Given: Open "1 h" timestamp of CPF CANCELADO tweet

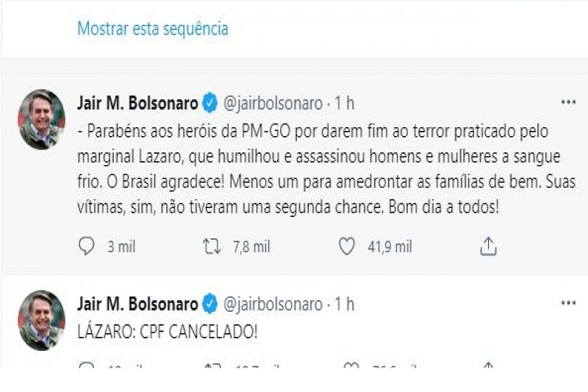Looking at the screenshot, I should pos(344,304).
